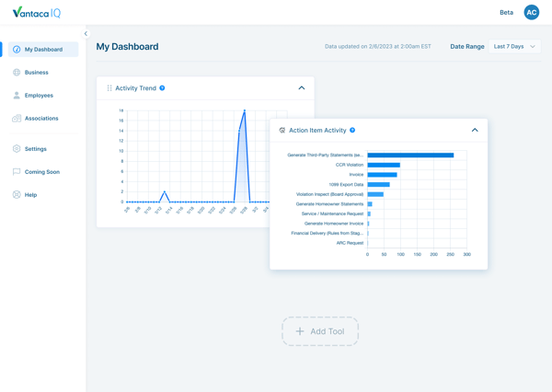Image resolution: width=552 pixels, height=392 pixels.
Task: Open the Coming Soon section
Action: (x=41, y=172)
